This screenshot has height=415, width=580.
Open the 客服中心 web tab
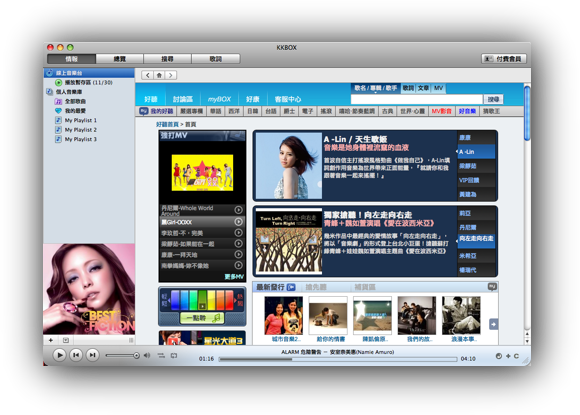(288, 99)
